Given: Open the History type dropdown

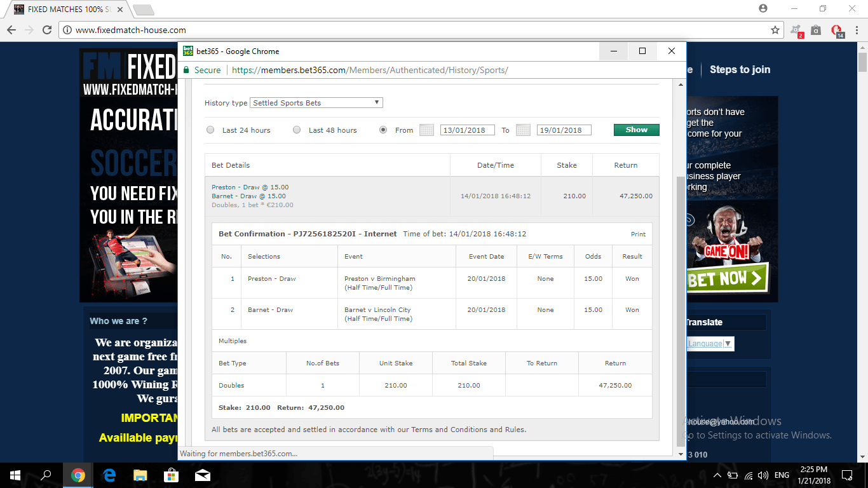Looking at the screenshot, I should [317, 103].
